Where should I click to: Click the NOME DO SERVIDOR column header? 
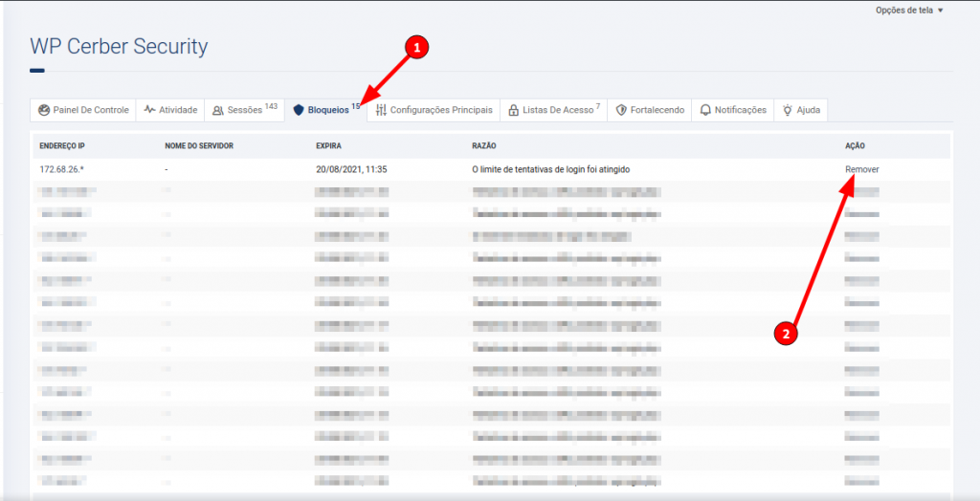(199, 145)
